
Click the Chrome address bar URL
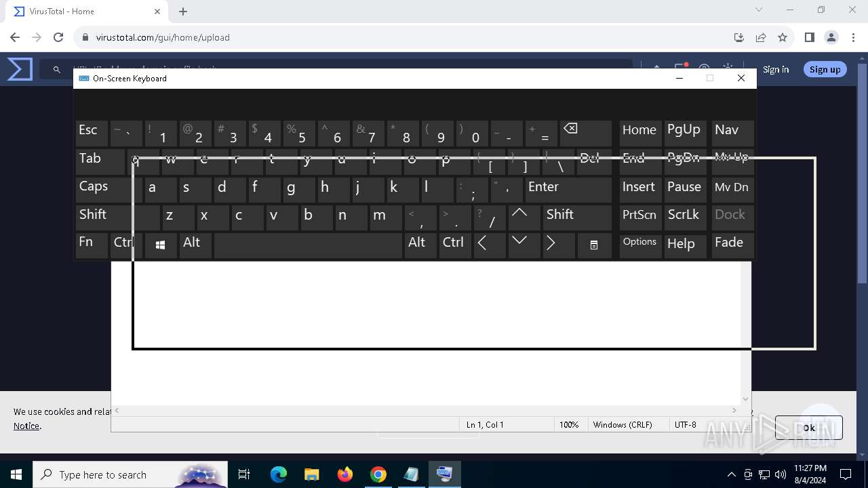163,37
